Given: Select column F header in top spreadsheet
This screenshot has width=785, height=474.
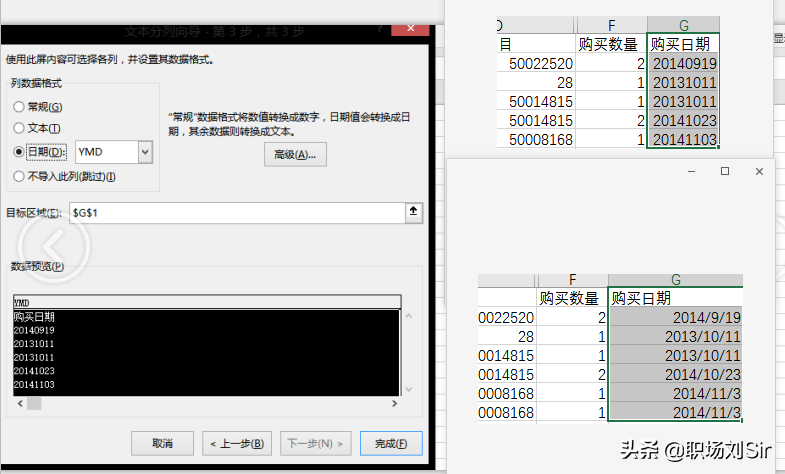Looking at the screenshot, I should 611,25.
